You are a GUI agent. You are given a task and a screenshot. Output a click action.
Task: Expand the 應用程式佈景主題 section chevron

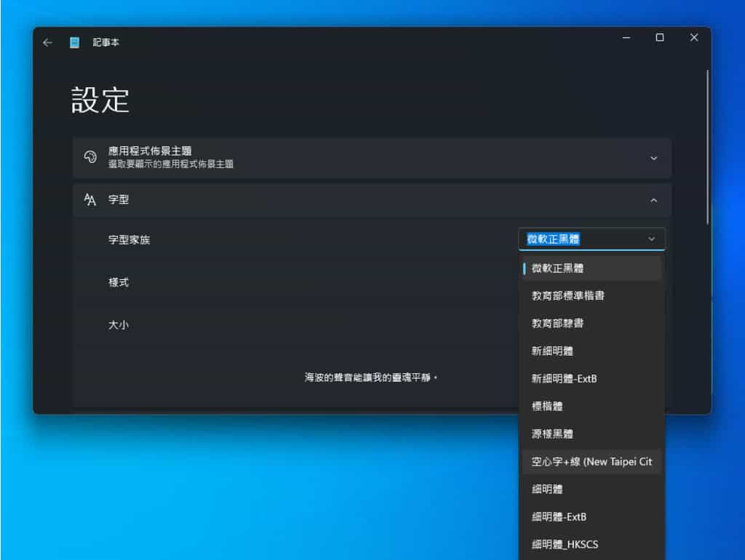coord(654,158)
